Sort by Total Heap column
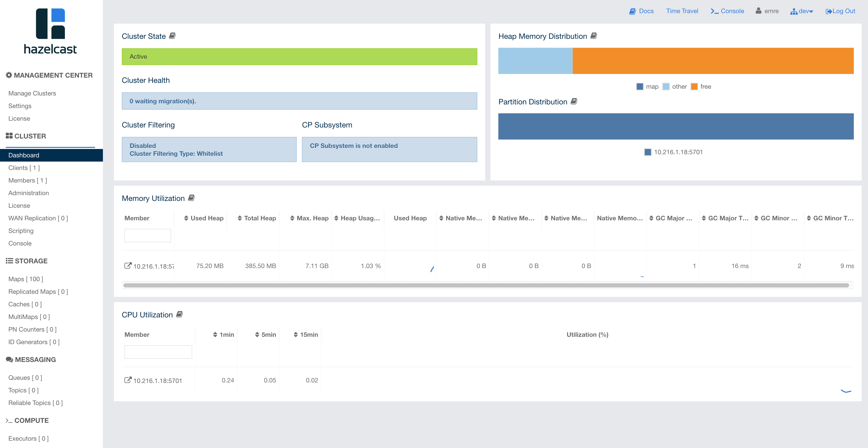Viewport: 868px width, 448px height. pyautogui.click(x=257, y=218)
